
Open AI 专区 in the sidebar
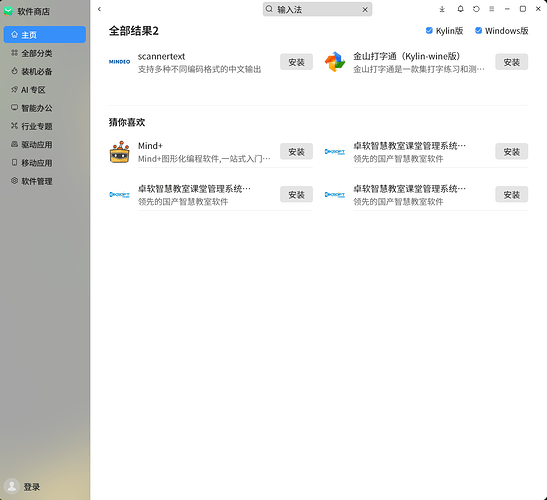[x=45, y=90]
